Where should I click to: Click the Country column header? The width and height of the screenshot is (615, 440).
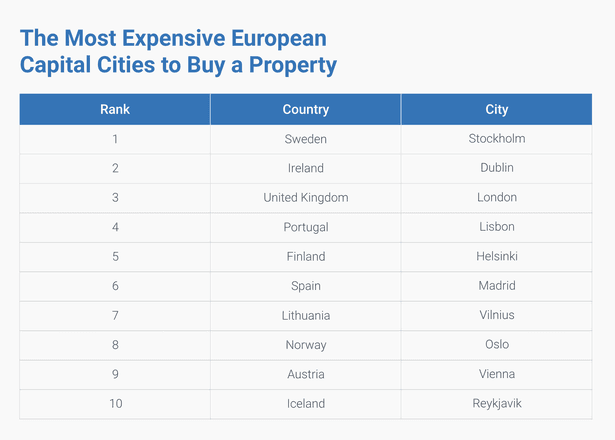pos(305,109)
